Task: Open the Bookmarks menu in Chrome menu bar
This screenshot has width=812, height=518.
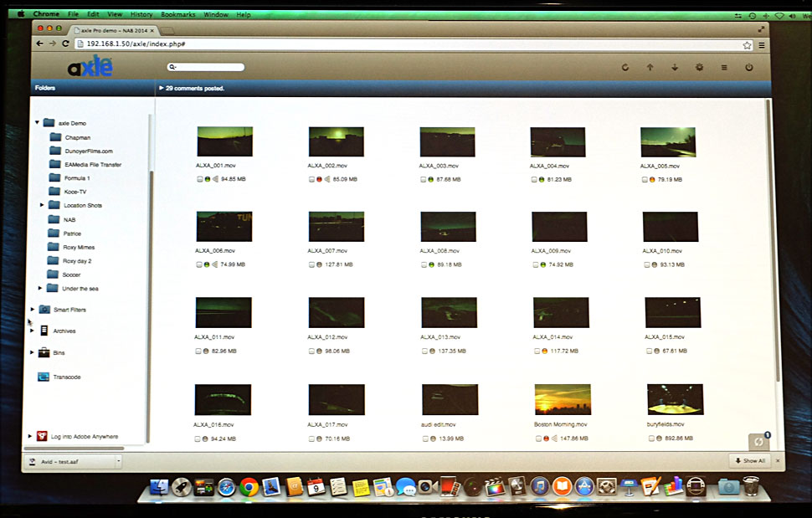Action: [177, 14]
